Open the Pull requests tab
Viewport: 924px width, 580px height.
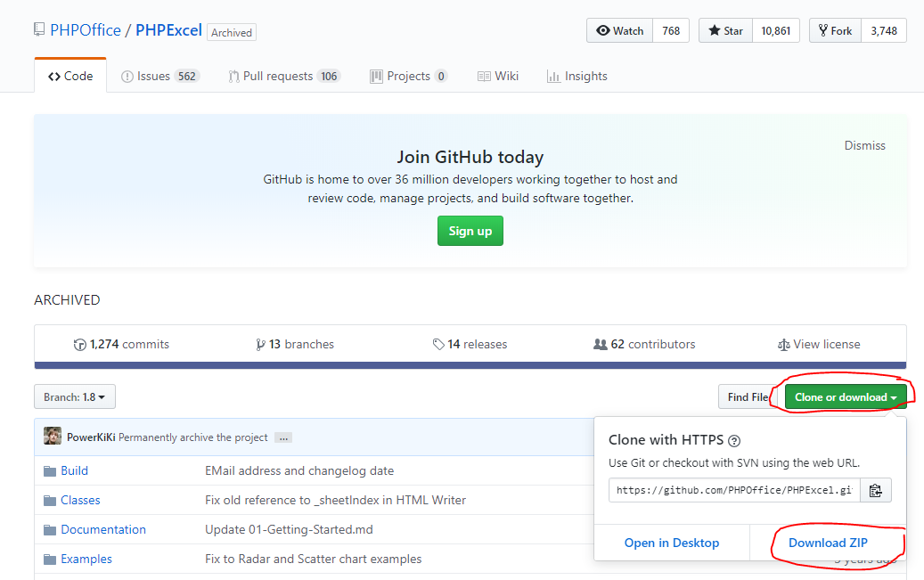click(x=284, y=76)
